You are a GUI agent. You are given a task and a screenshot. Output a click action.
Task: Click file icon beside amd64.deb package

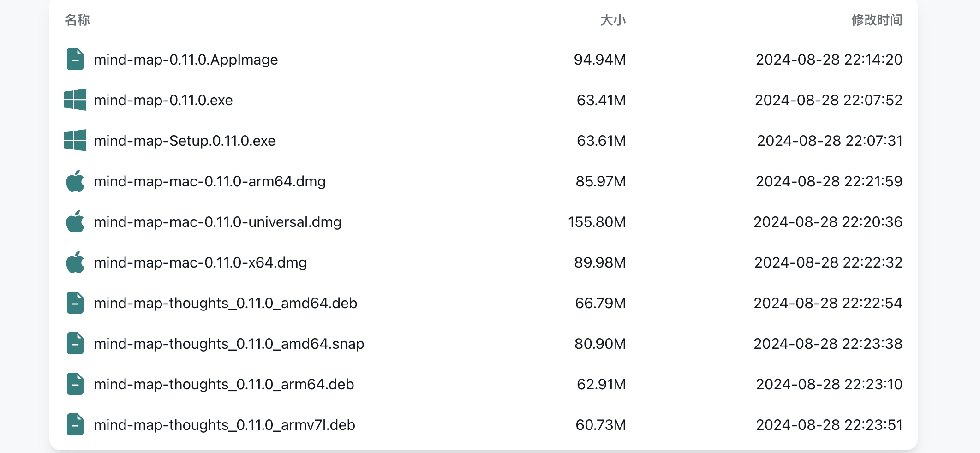[x=75, y=303]
